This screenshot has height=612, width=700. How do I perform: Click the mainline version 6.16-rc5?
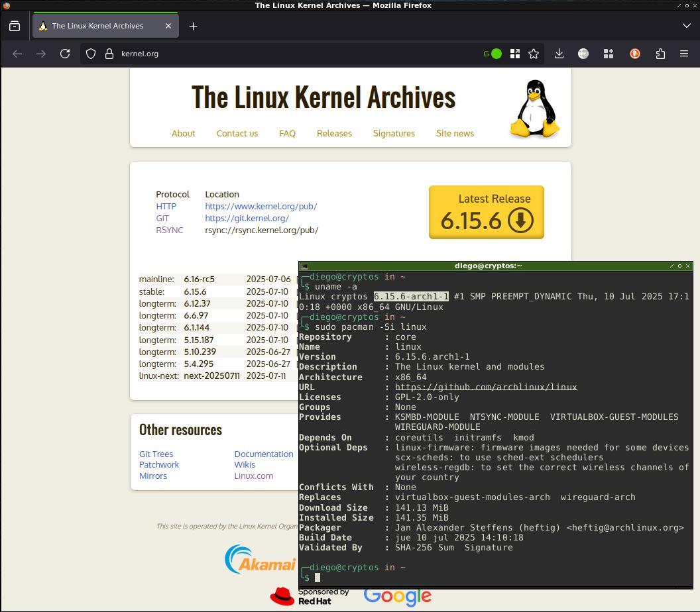click(x=199, y=280)
